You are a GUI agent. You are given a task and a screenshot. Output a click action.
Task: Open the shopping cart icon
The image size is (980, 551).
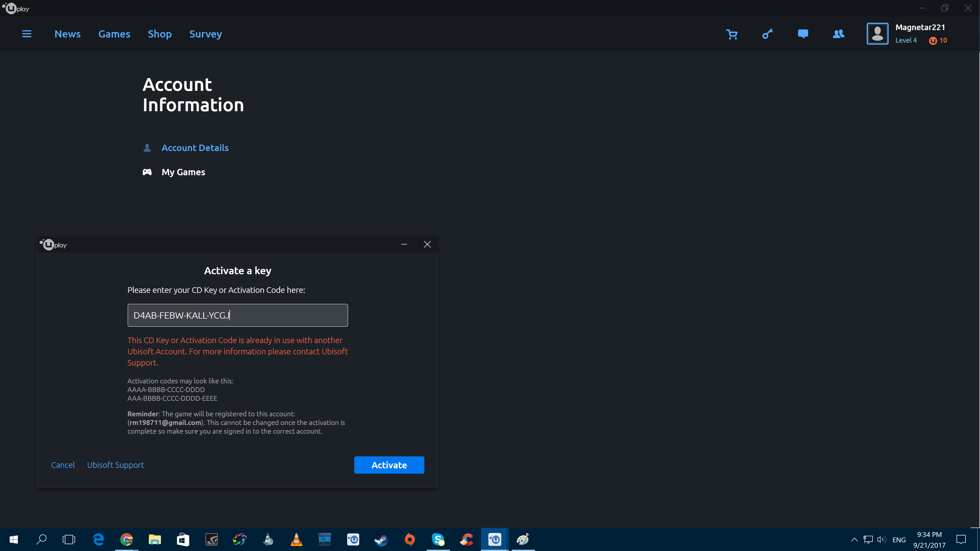732,34
